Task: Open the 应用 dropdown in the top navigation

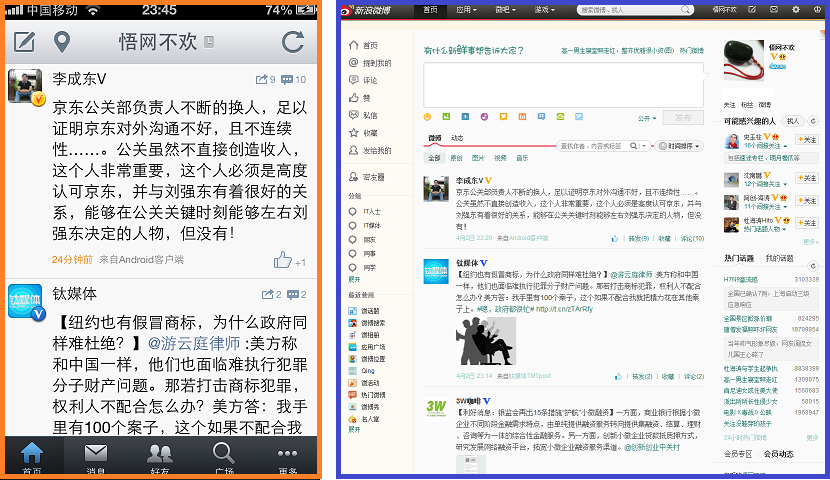Action: click(466, 10)
